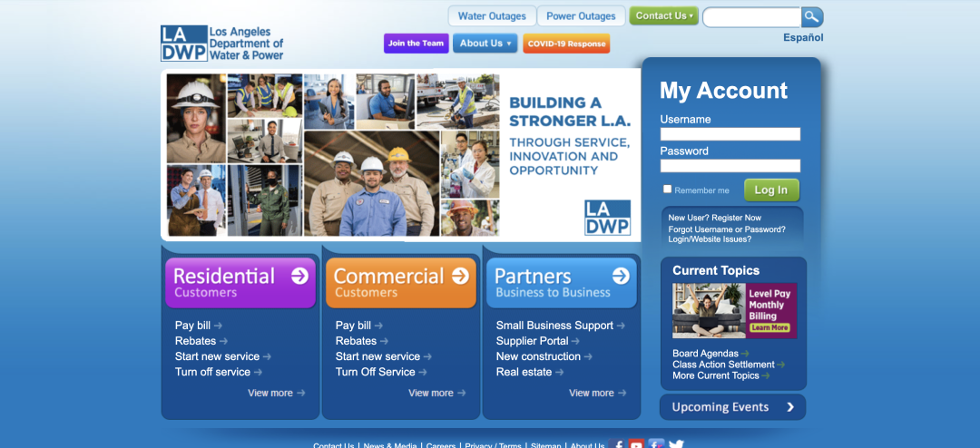The width and height of the screenshot is (980, 448).
Task: Open the Facebook icon in footer
Action: (617, 444)
